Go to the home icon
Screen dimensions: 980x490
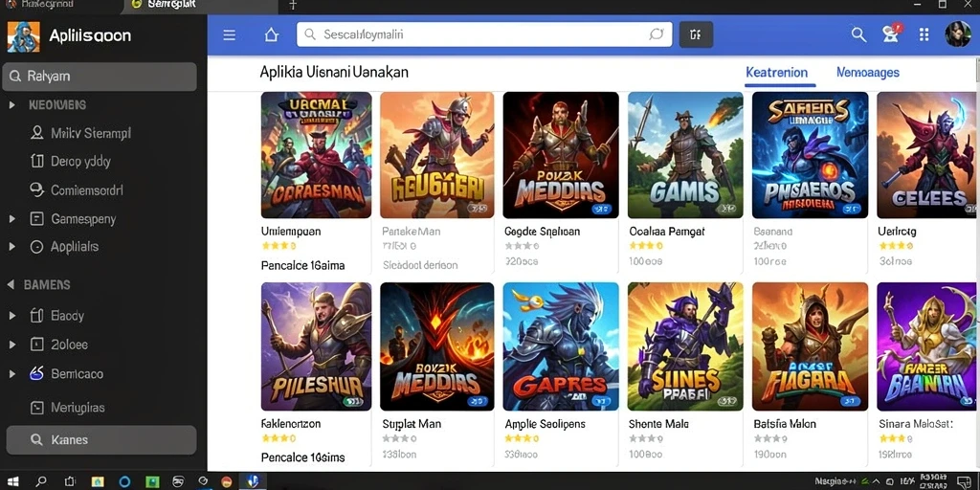click(x=271, y=35)
